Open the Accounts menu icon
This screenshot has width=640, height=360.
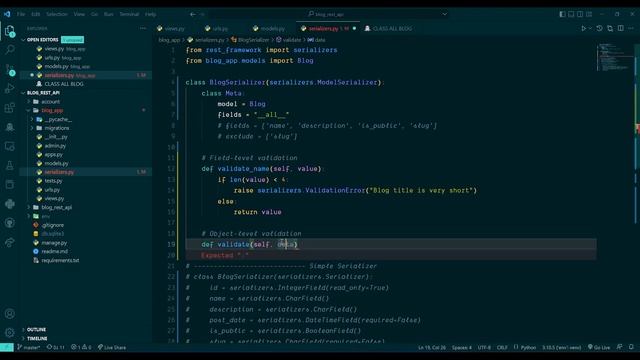point(10,313)
